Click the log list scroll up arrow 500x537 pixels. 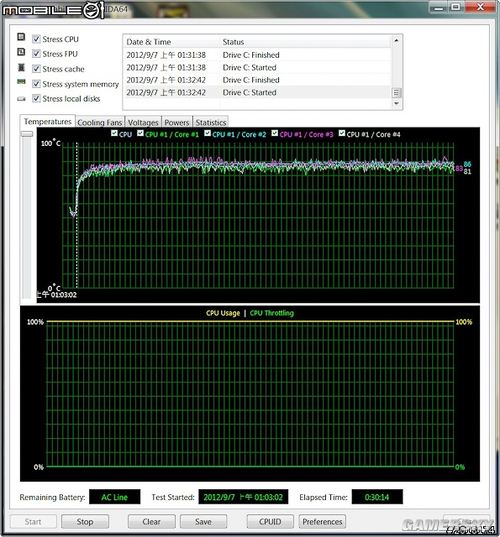[396, 40]
